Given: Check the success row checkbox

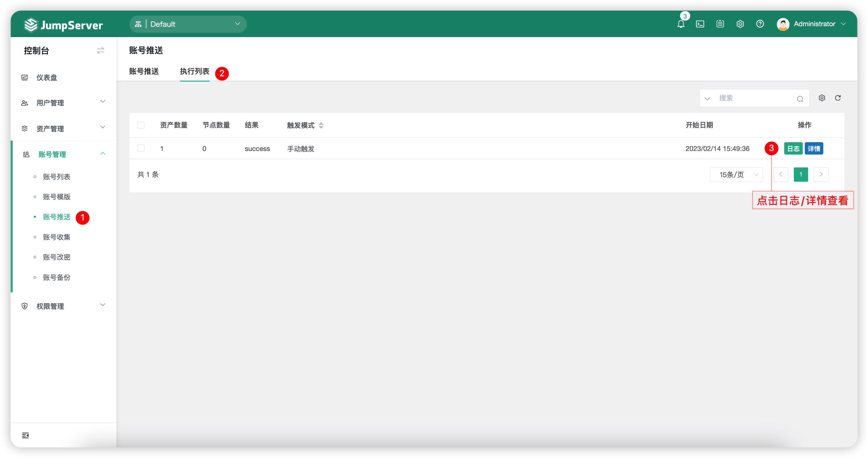Looking at the screenshot, I should point(141,148).
